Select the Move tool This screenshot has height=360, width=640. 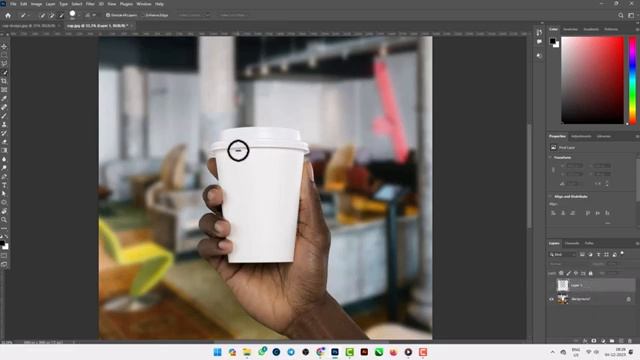tap(4, 47)
